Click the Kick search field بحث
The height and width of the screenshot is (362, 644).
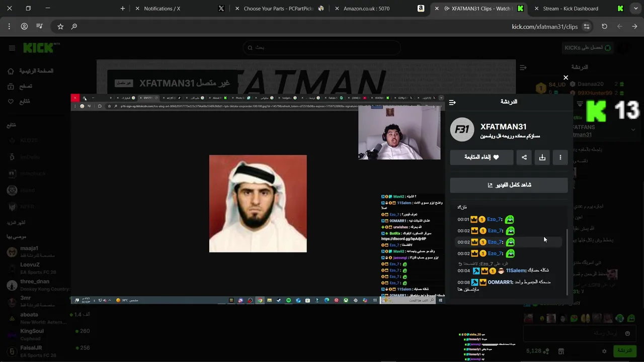pyautogui.click(x=322, y=47)
